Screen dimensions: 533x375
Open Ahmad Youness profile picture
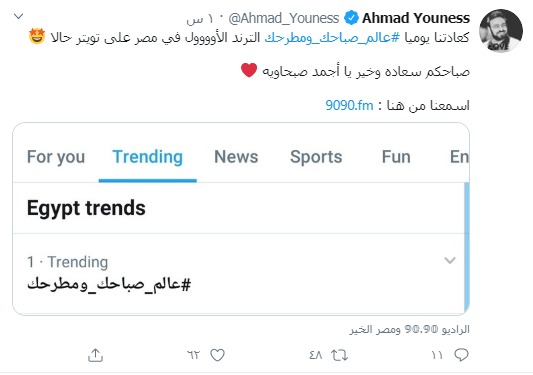[501, 31]
